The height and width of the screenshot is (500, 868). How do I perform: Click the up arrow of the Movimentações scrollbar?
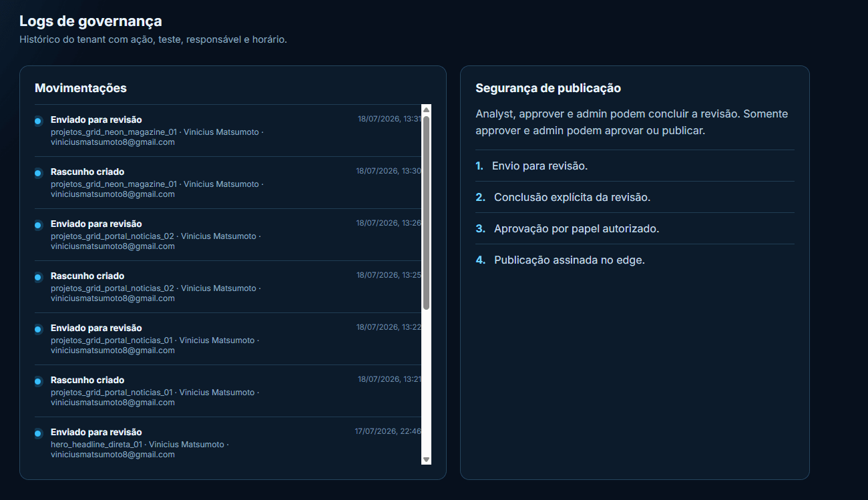click(426, 109)
